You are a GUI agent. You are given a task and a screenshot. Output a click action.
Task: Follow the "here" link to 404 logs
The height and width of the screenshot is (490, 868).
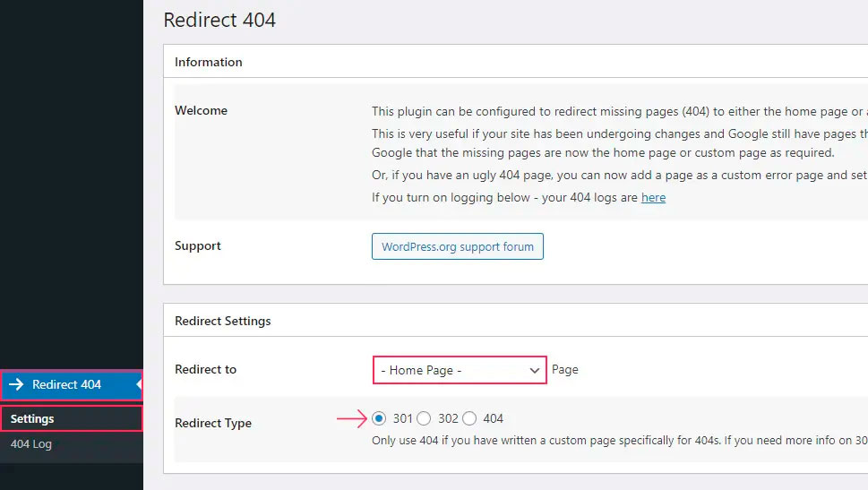(x=653, y=197)
